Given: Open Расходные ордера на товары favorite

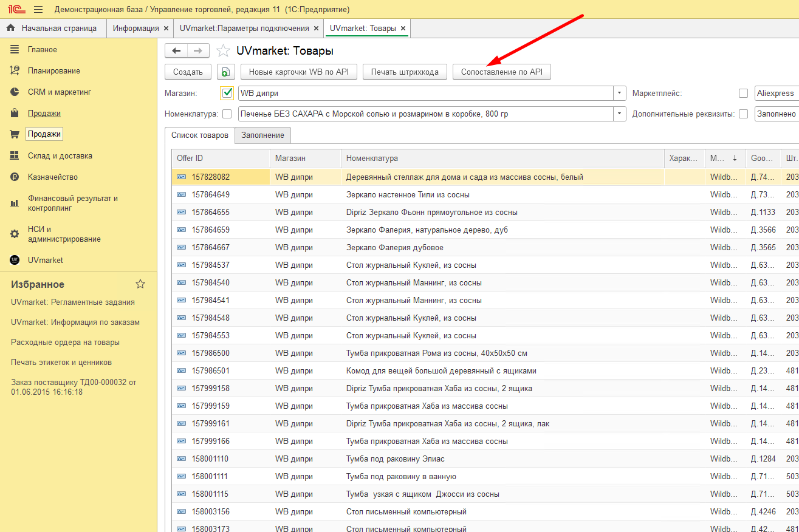Looking at the screenshot, I should tap(65, 342).
